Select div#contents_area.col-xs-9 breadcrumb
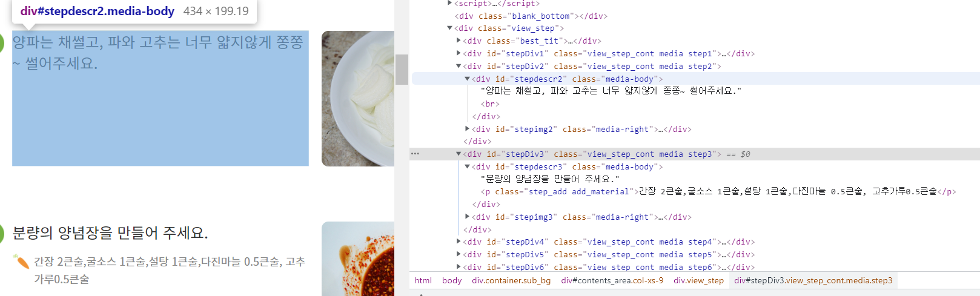980x296 pixels. coord(612,280)
